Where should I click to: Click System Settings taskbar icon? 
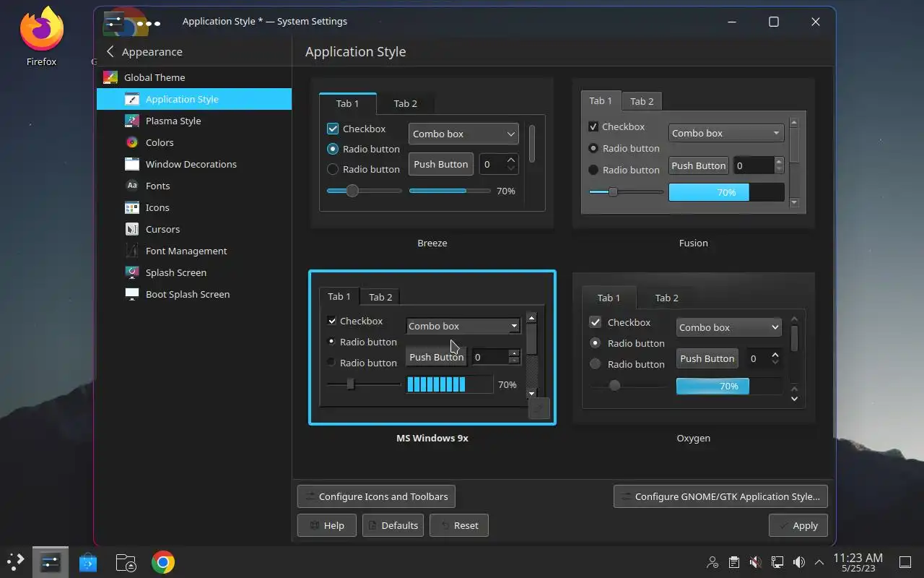point(51,562)
